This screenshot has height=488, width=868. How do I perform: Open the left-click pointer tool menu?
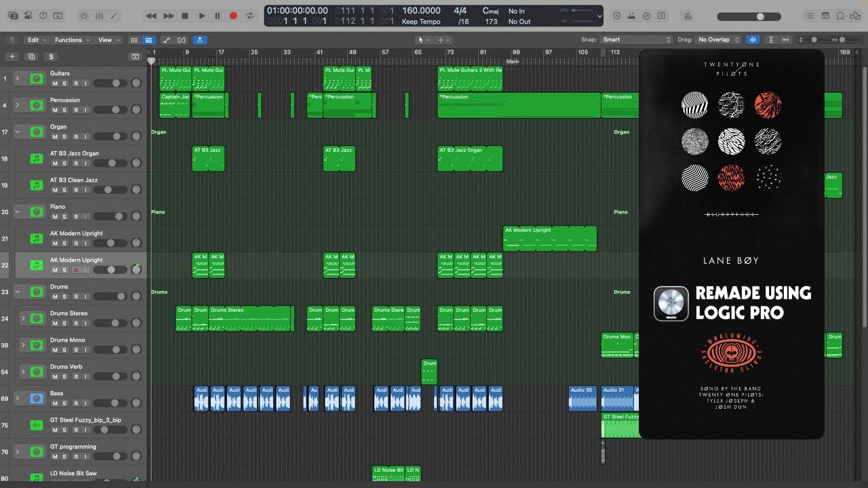click(x=423, y=40)
